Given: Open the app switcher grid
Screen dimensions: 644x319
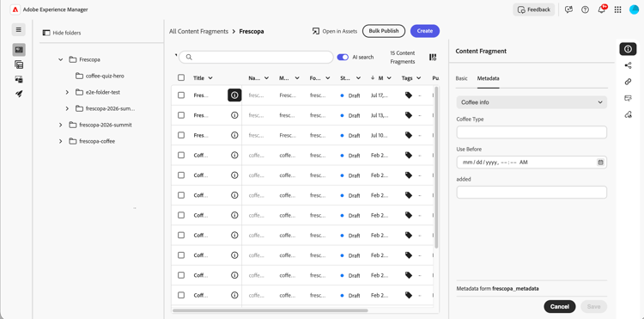Looking at the screenshot, I should [617, 9].
